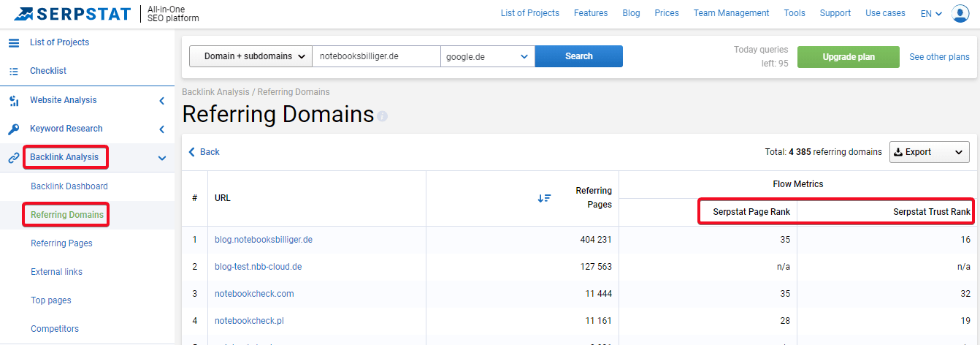Click the 11 161 referring pages value
Viewport: 980px width, 345px height.
click(598, 321)
